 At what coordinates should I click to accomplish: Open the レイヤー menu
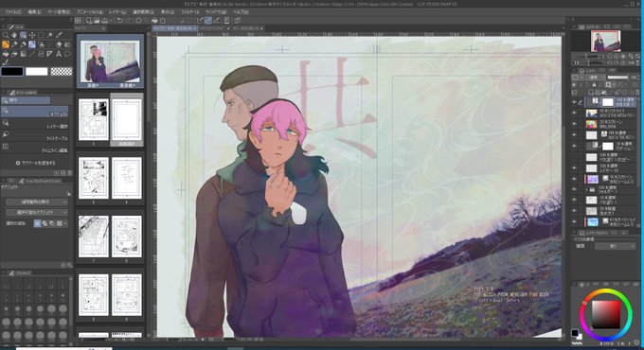pos(117,12)
